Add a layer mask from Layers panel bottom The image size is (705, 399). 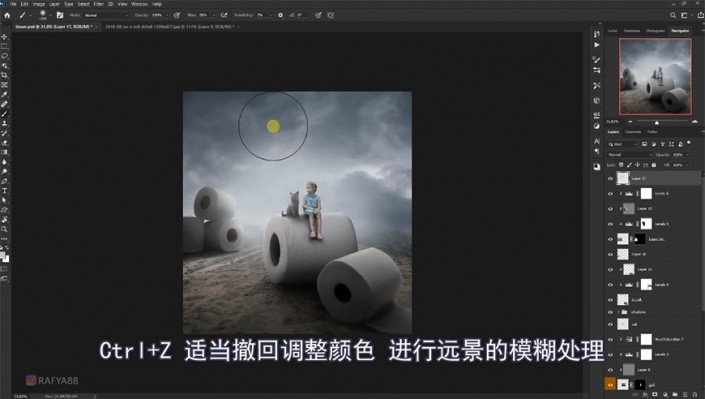655,395
